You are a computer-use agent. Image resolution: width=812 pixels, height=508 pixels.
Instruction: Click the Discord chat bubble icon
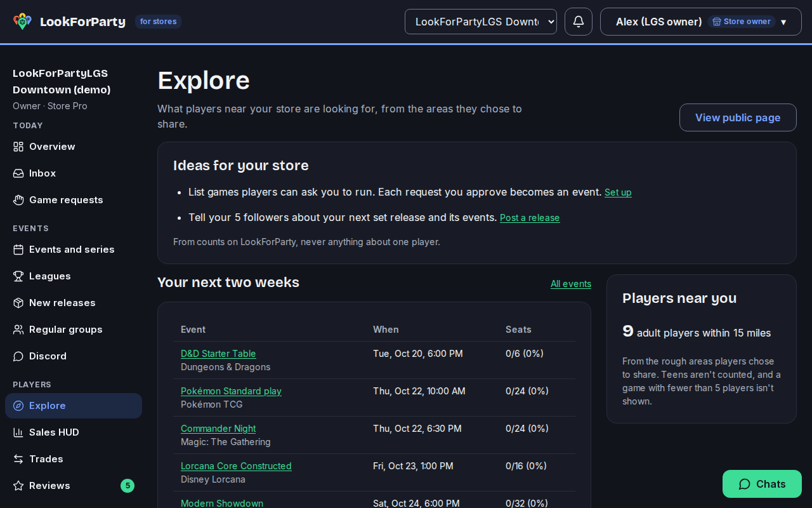(x=18, y=356)
